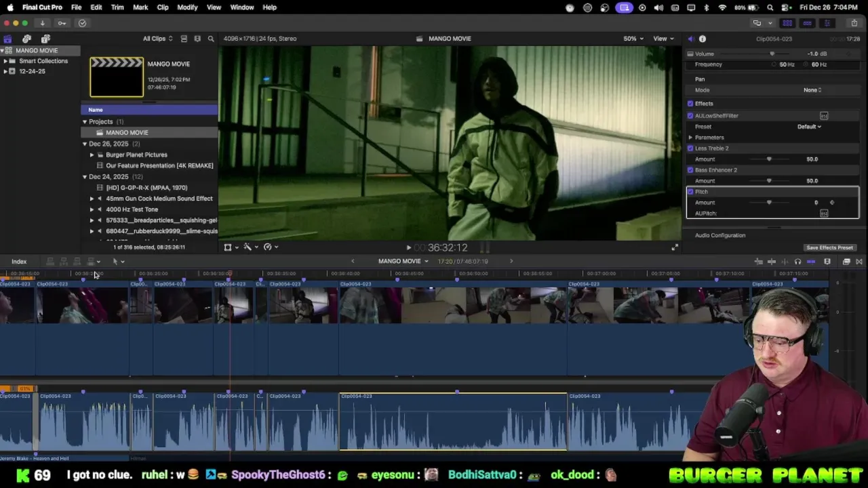Open the timeline Index
Viewport: 868px width, 488px height.
pos(19,262)
